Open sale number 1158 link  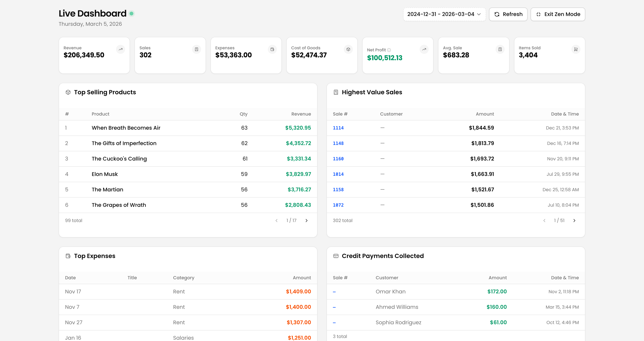(338, 190)
